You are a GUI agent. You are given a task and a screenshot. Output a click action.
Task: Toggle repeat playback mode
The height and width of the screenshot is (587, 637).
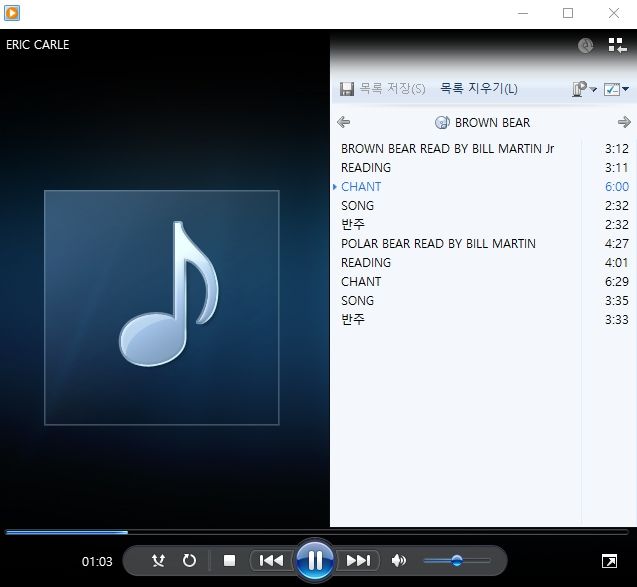pyautogui.click(x=189, y=561)
